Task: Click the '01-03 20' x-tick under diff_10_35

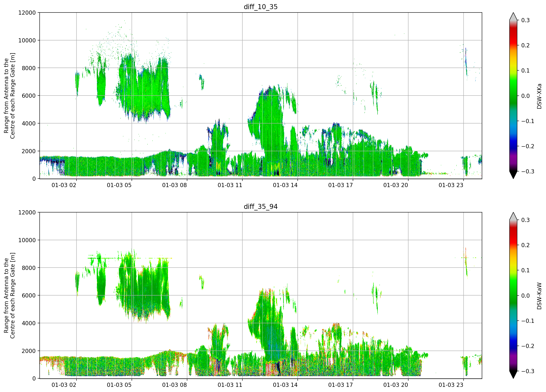Action: pyautogui.click(x=396, y=185)
